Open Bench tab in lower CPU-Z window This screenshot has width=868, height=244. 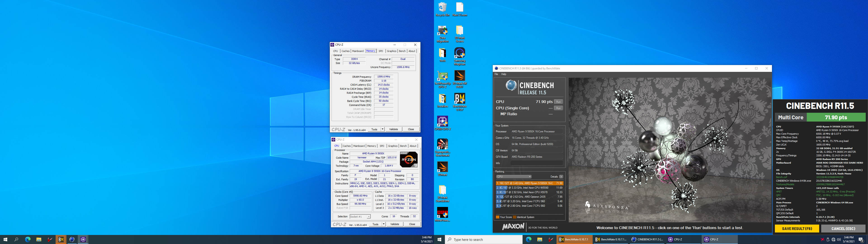(403, 146)
